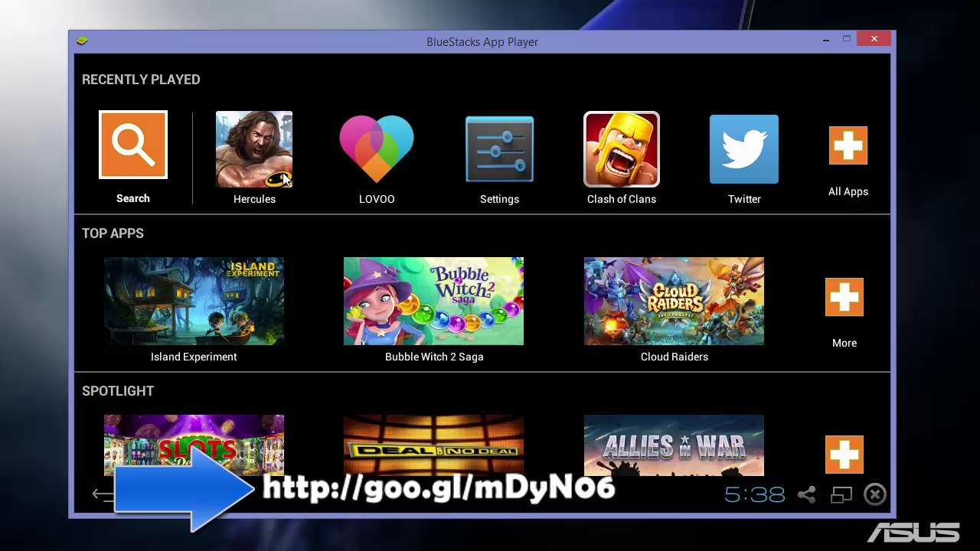Open the Allies in War banner
This screenshot has width=980, height=551.
(x=674, y=445)
